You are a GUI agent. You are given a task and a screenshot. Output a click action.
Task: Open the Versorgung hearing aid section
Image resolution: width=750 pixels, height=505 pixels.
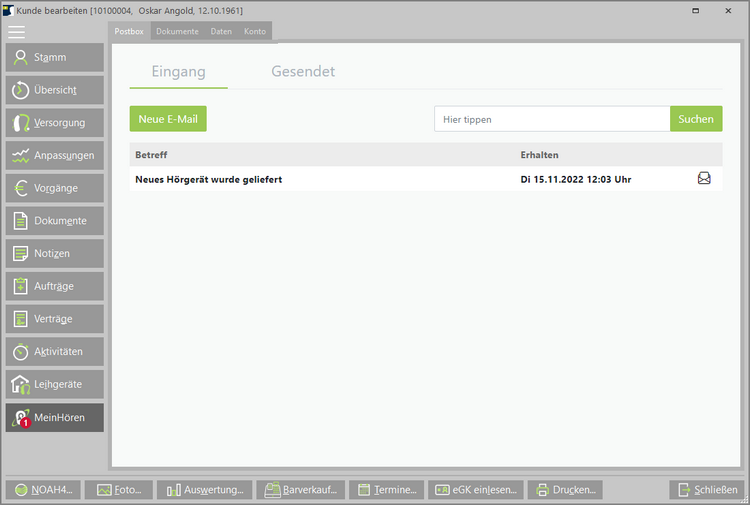pyautogui.click(x=54, y=123)
